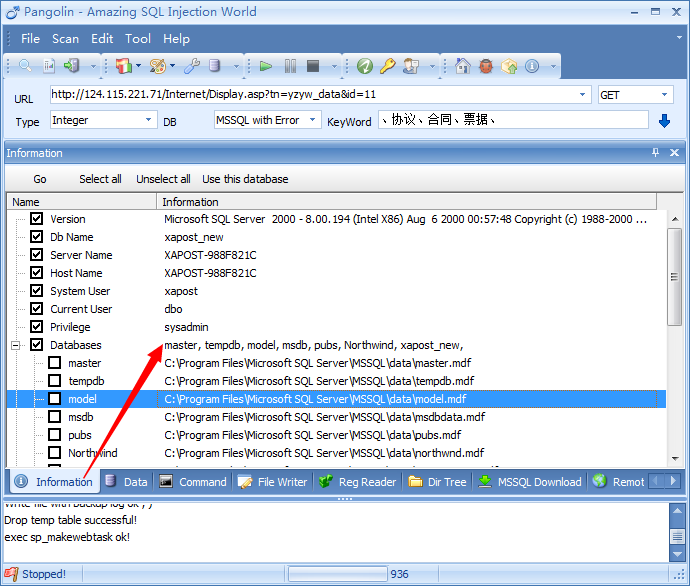The height and width of the screenshot is (586, 690).
Task: Click the red bug report icon
Action: click(486, 66)
